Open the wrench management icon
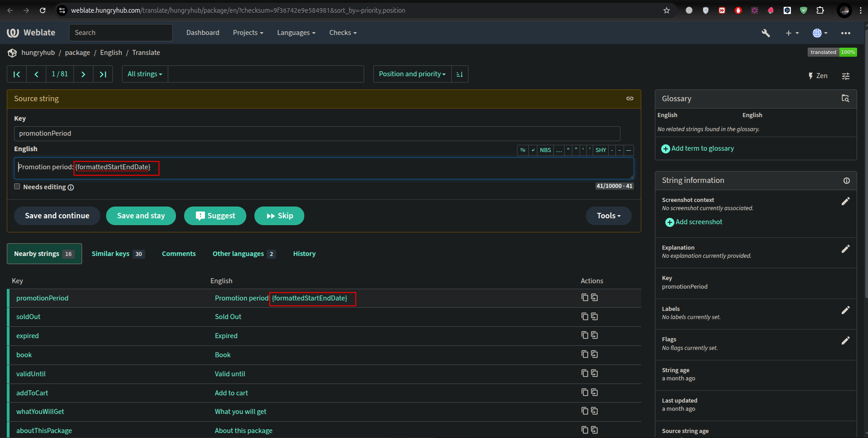 click(x=766, y=33)
